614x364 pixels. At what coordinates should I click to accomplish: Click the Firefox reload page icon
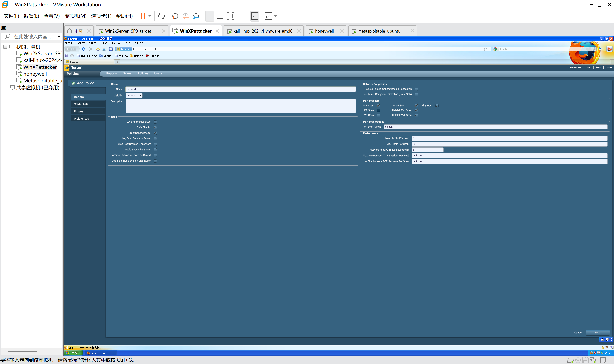click(84, 49)
